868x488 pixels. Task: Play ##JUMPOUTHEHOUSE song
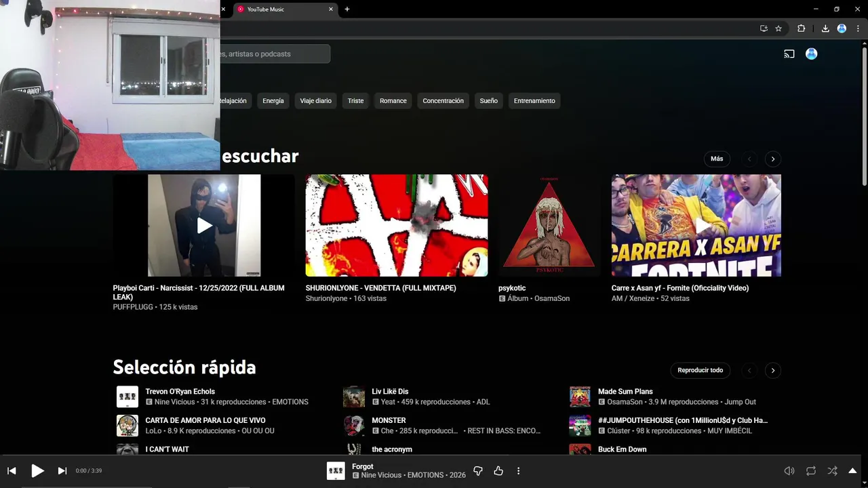tap(683, 420)
